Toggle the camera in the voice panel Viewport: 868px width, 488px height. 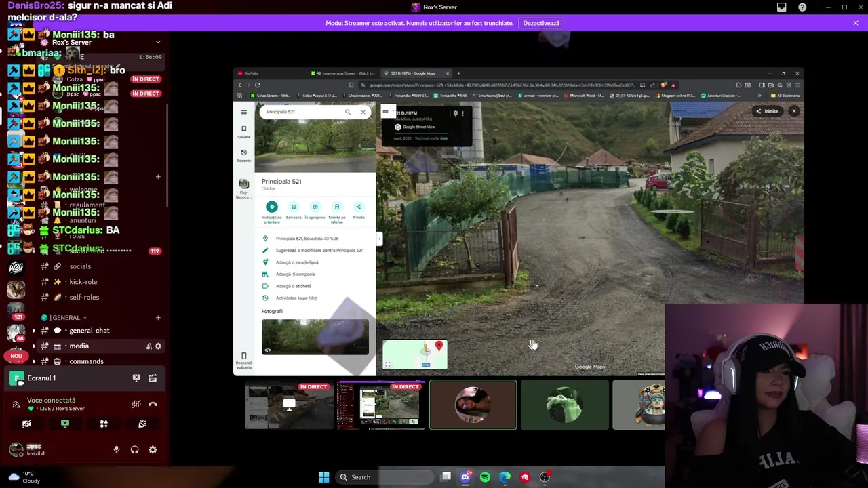pyautogui.click(x=26, y=424)
